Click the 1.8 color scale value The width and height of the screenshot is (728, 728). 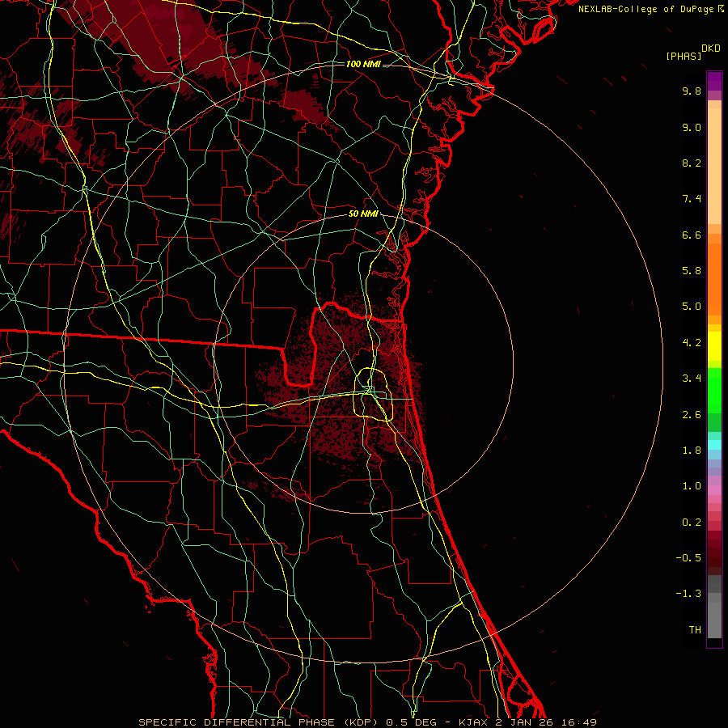coord(692,451)
